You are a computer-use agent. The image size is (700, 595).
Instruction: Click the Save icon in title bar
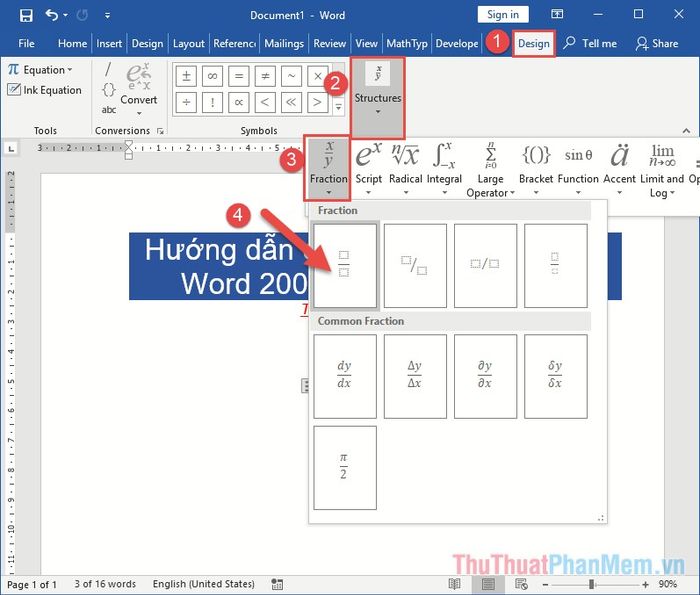tap(26, 15)
